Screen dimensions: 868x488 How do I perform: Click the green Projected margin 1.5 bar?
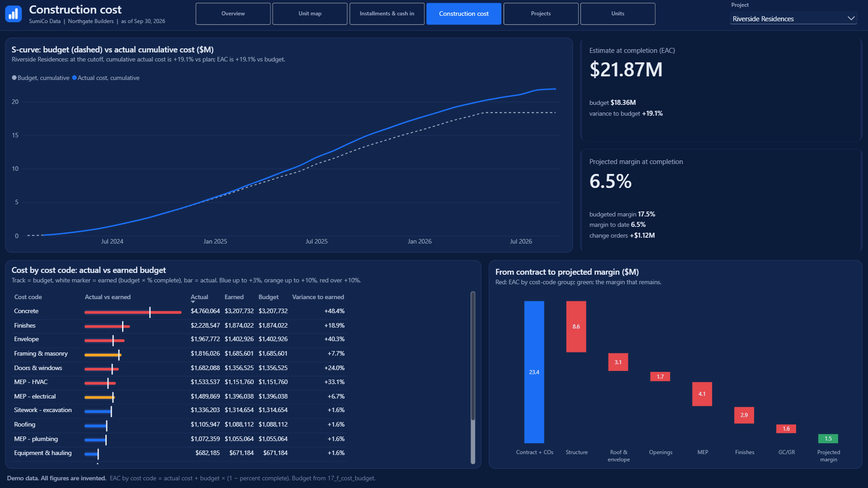click(x=828, y=439)
